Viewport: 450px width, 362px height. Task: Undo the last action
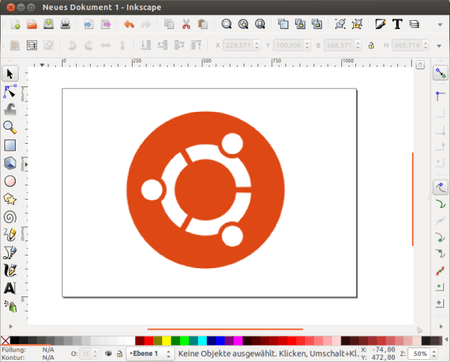pos(129,24)
